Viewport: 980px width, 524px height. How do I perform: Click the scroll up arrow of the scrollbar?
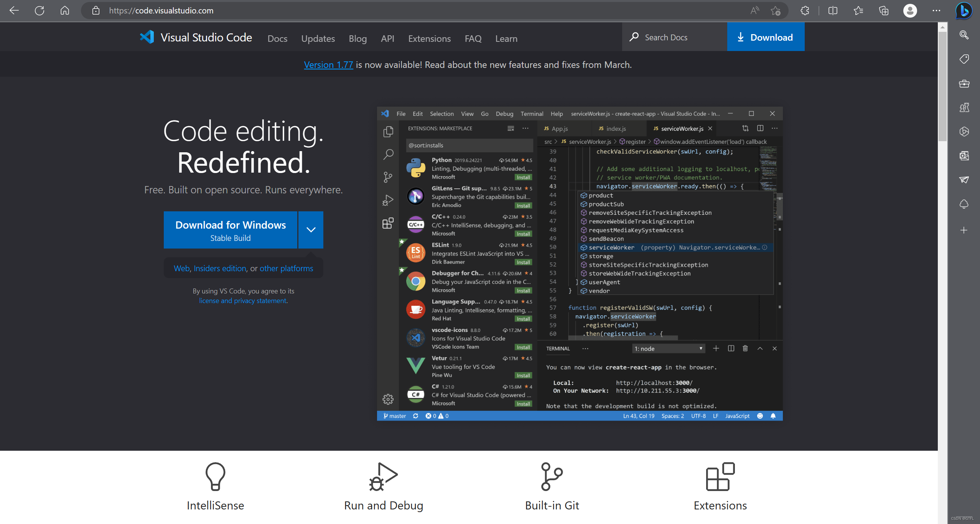click(942, 27)
